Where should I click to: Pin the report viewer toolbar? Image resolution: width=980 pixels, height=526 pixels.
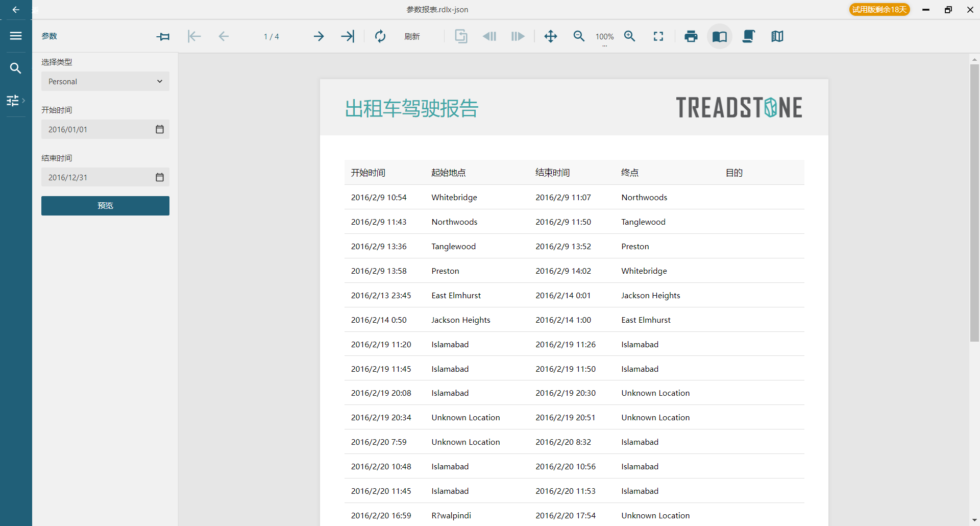(163, 36)
